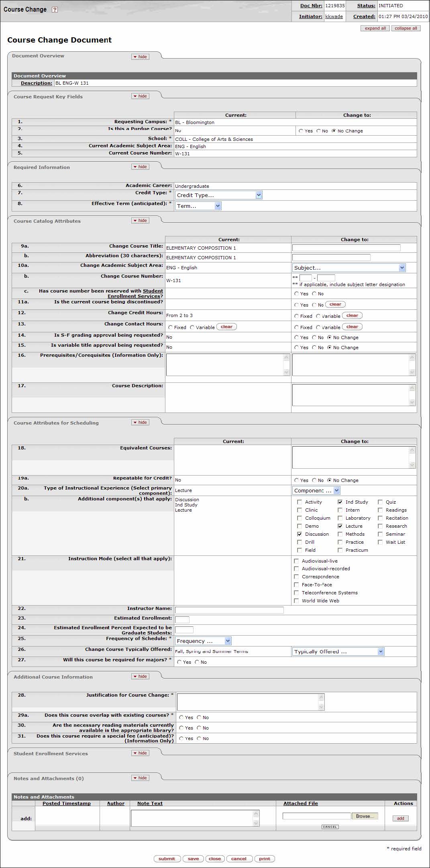Select No for variable title approval
Image resolution: width=430 pixels, height=868 pixels.
point(314,348)
